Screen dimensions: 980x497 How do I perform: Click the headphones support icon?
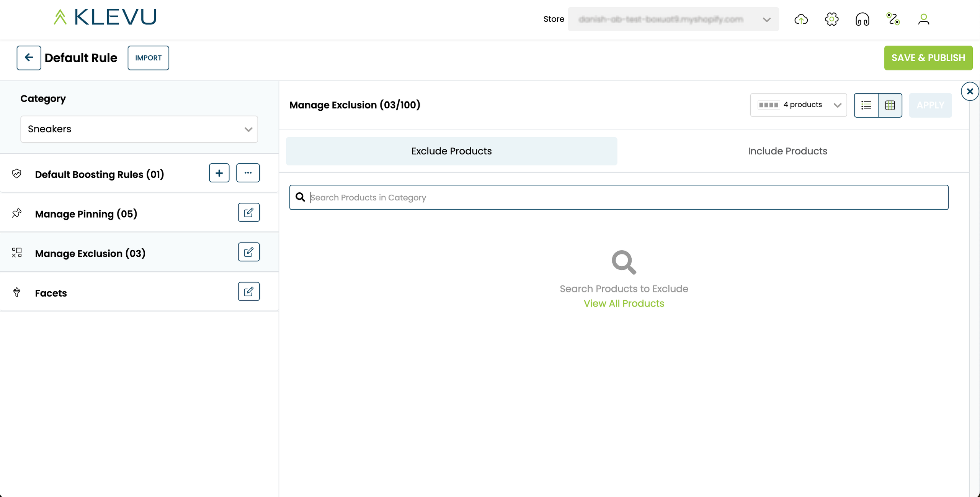pyautogui.click(x=862, y=19)
